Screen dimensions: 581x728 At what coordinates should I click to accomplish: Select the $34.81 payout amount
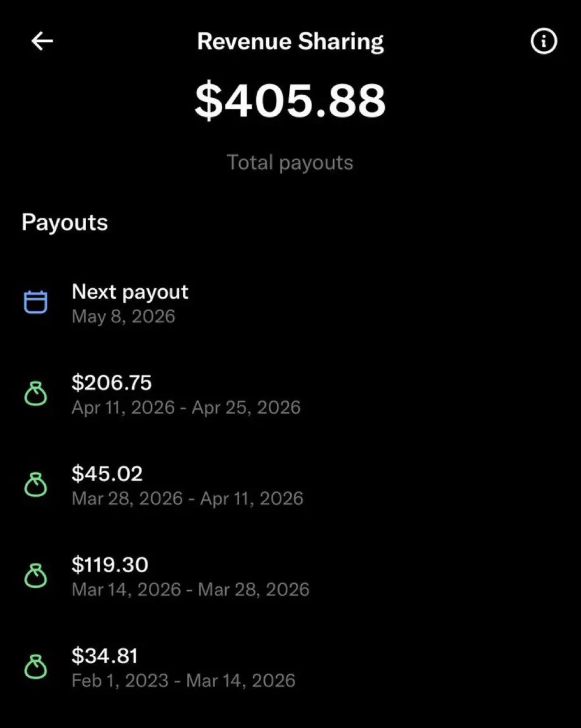[x=104, y=656]
